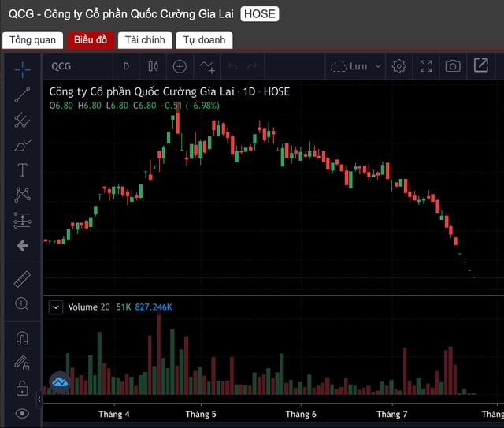Pick the brush drawing tool
This screenshot has width=504, height=428.
(x=22, y=145)
